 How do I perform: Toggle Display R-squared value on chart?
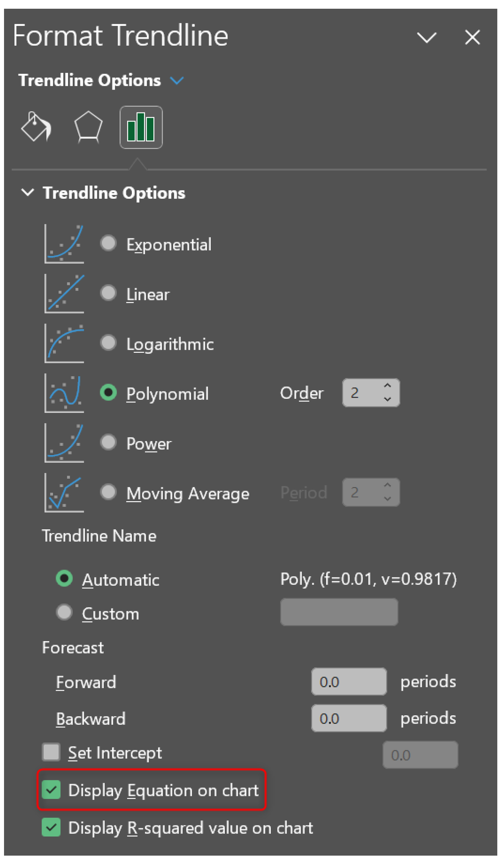coord(51,827)
